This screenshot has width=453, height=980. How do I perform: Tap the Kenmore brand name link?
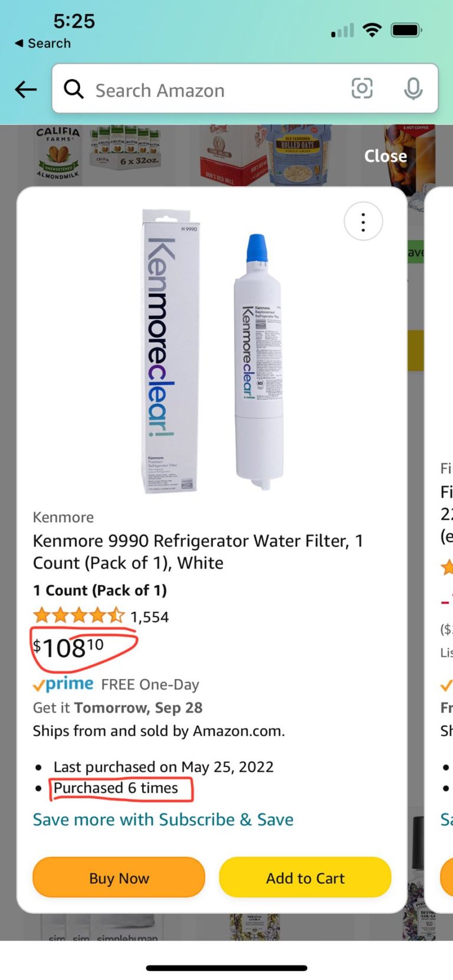pos(63,517)
